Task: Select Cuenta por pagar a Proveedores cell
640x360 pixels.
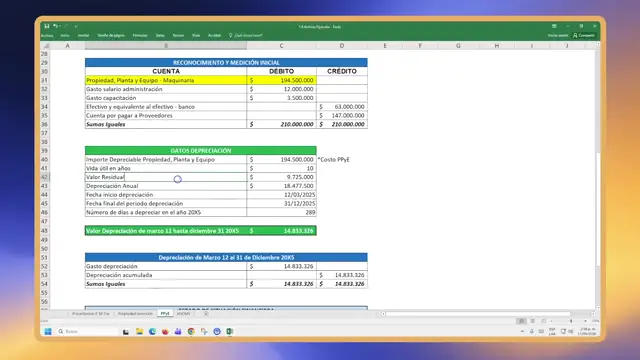Action: 166,116
